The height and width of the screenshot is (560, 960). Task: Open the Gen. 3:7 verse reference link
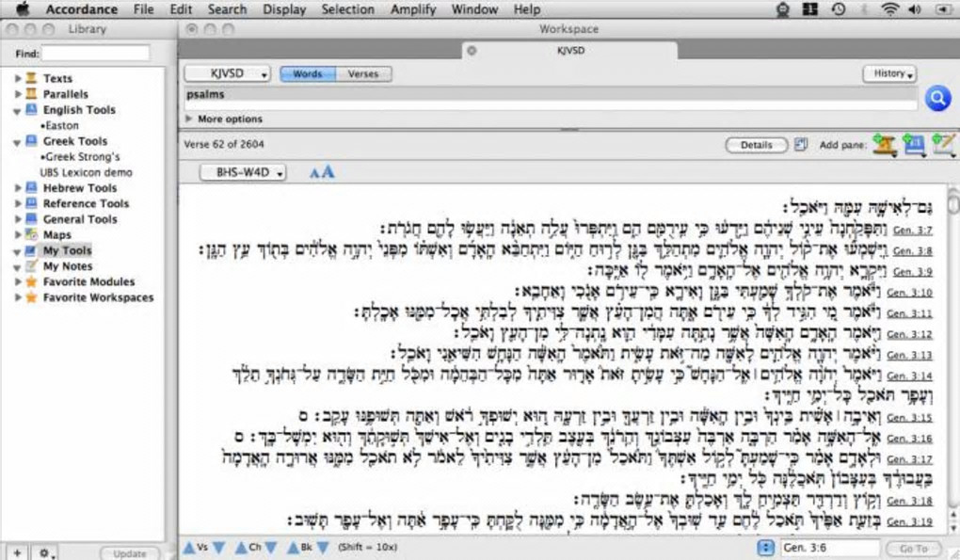click(x=912, y=231)
